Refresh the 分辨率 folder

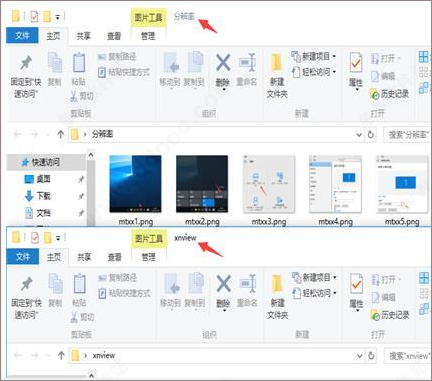click(x=370, y=135)
